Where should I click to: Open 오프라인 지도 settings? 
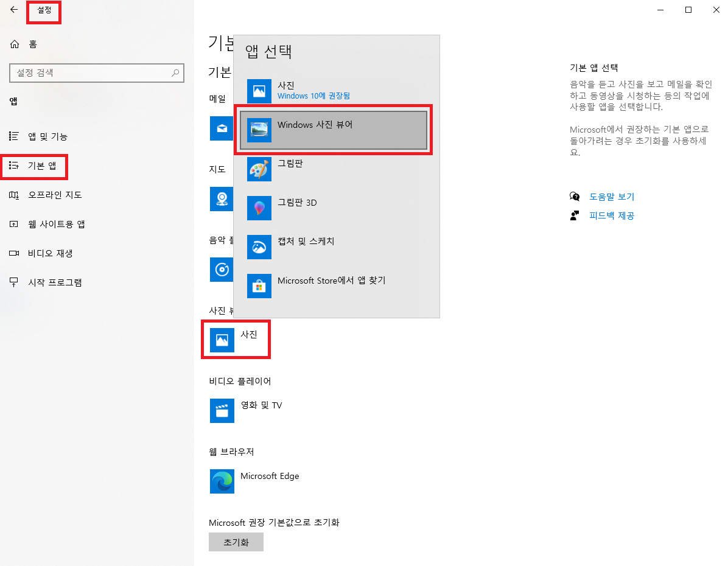pos(46,195)
